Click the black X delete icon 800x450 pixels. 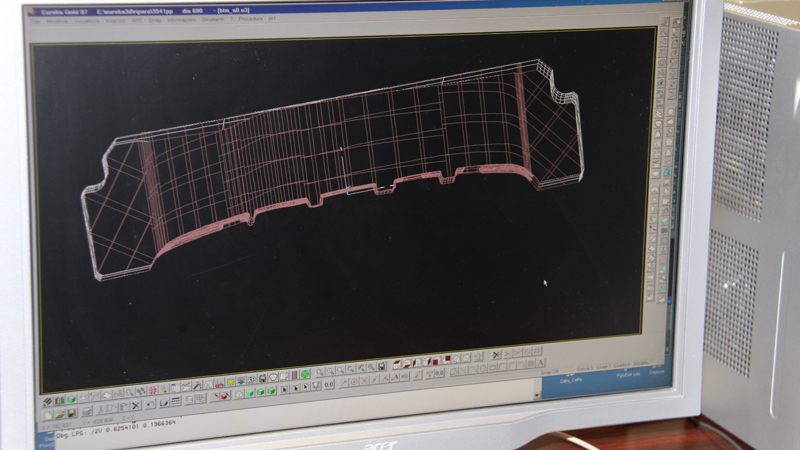136,406
